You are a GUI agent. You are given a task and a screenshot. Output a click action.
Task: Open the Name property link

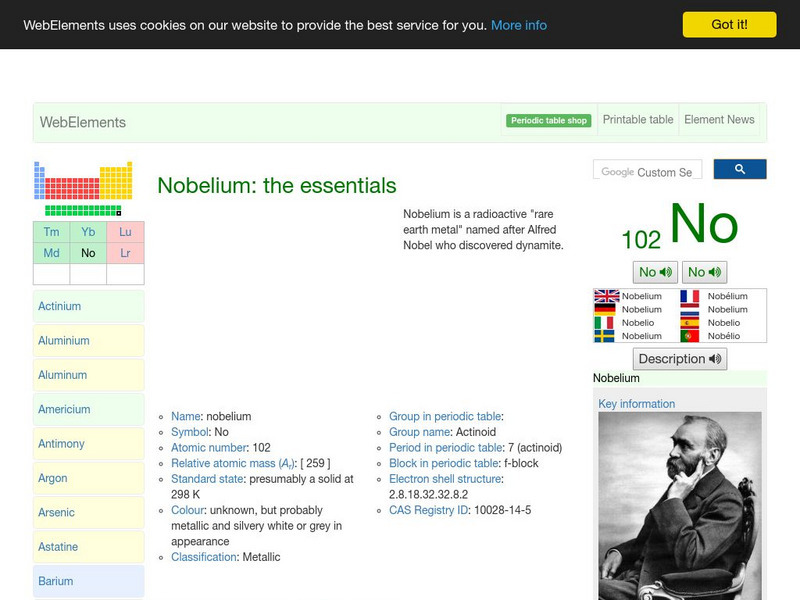[x=186, y=416]
